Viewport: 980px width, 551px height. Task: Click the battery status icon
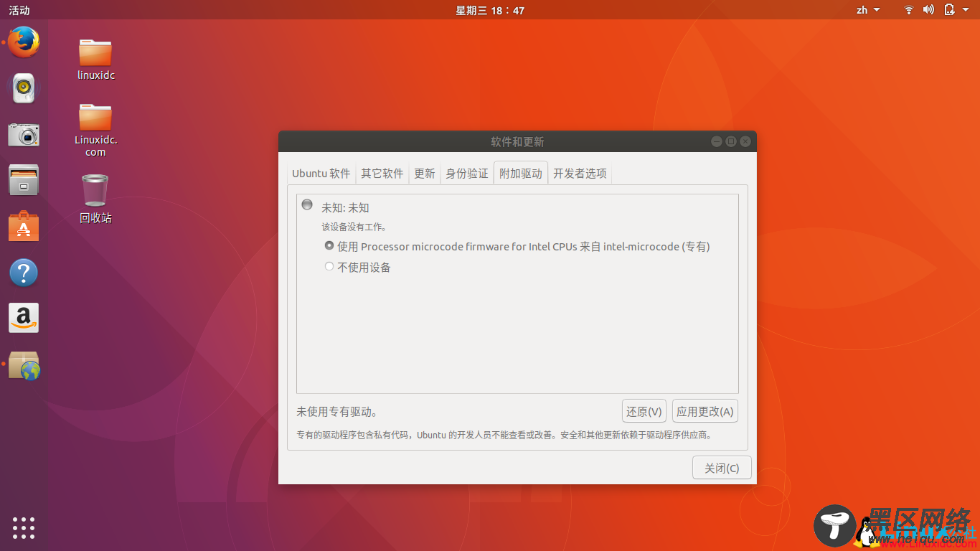point(950,10)
